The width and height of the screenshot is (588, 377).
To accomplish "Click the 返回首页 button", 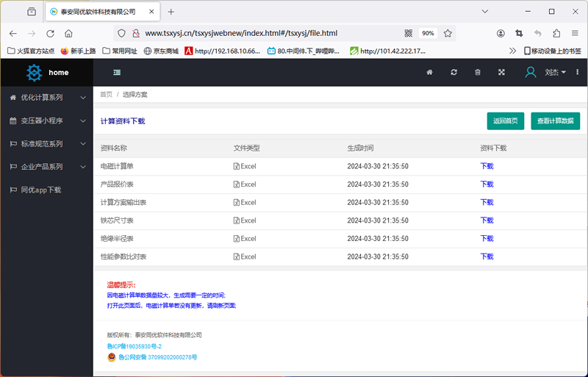I will [506, 121].
